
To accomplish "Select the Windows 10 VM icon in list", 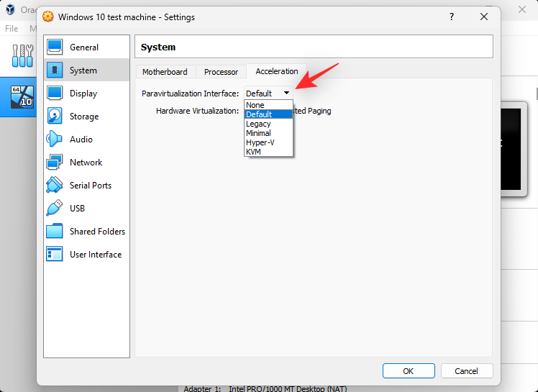I will [22, 97].
